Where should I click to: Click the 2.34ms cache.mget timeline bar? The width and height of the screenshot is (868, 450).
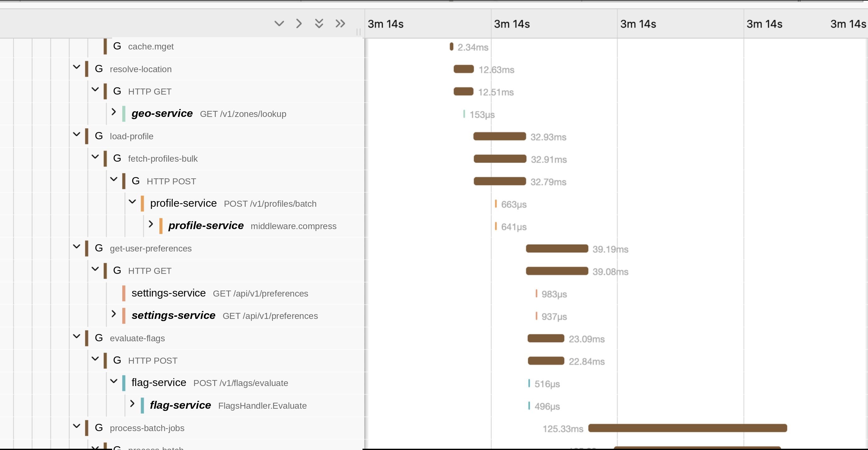(x=452, y=47)
